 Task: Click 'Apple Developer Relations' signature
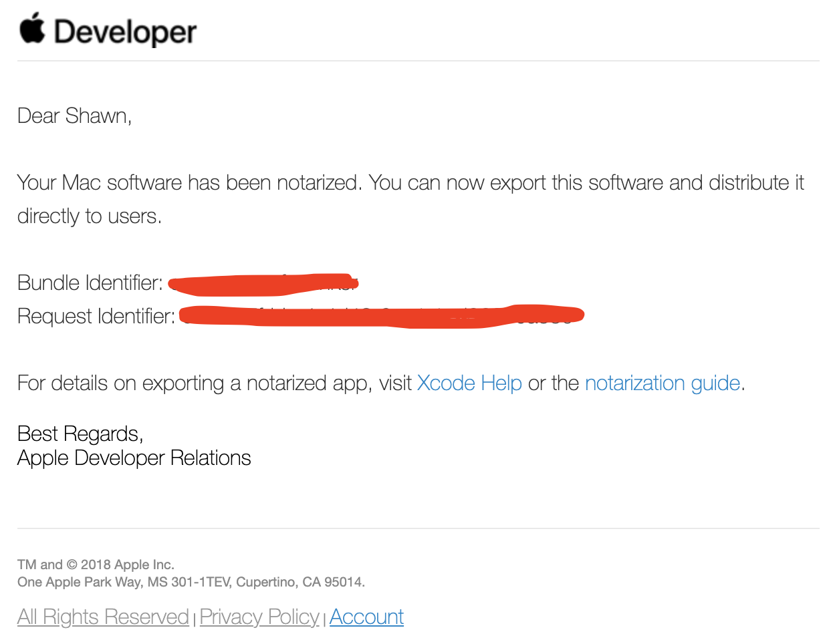[134, 458]
